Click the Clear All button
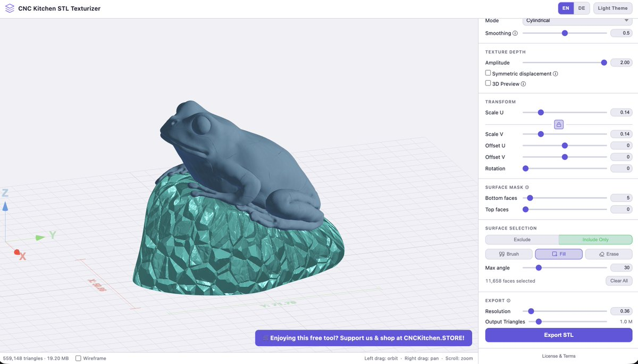 click(x=618, y=281)
